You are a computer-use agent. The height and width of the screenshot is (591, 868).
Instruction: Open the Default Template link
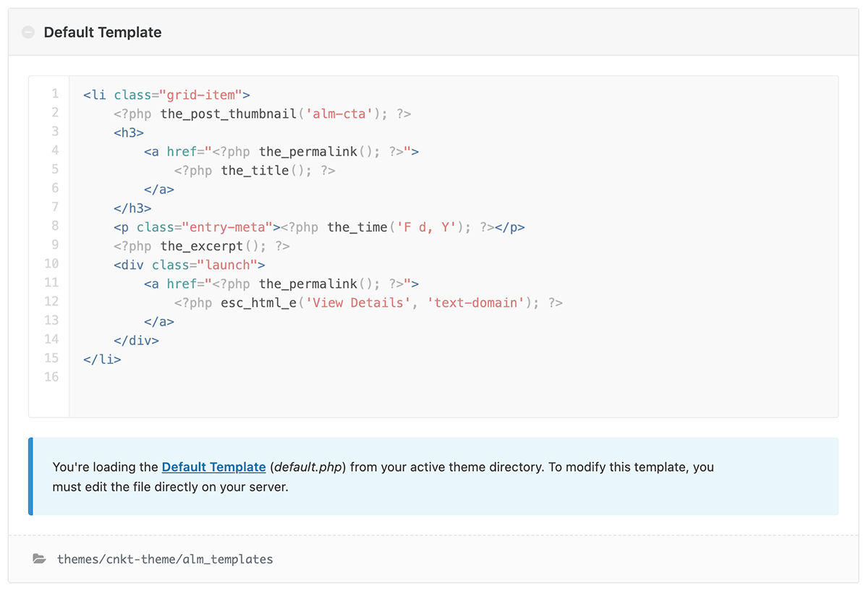pos(213,467)
